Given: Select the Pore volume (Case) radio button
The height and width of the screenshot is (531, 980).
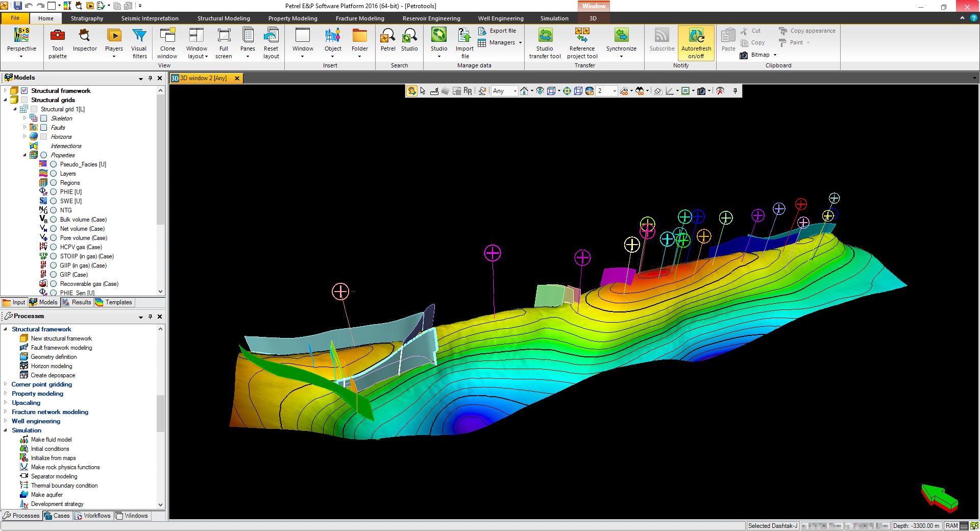Looking at the screenshot, I should 53,238.
